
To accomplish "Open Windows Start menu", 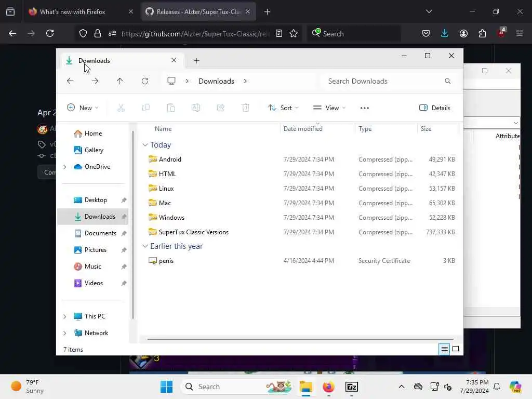I will 166,387.
